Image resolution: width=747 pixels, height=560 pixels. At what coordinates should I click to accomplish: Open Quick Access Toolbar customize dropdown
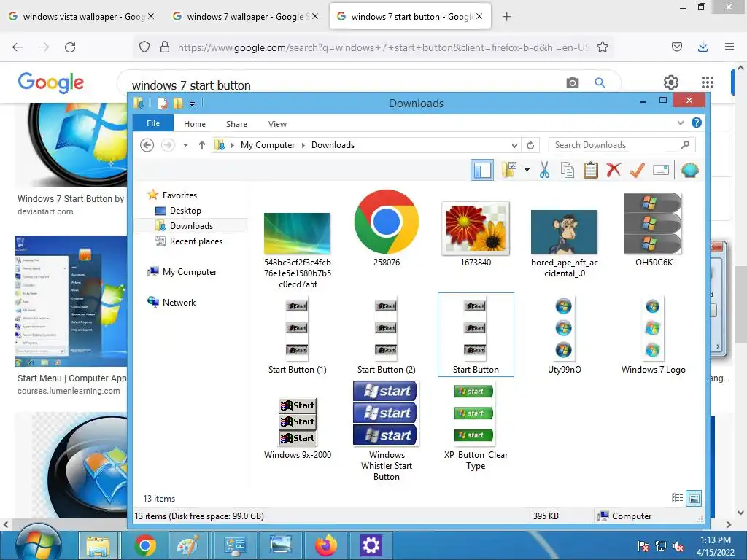pyautogui.click(x=193, y=104)
